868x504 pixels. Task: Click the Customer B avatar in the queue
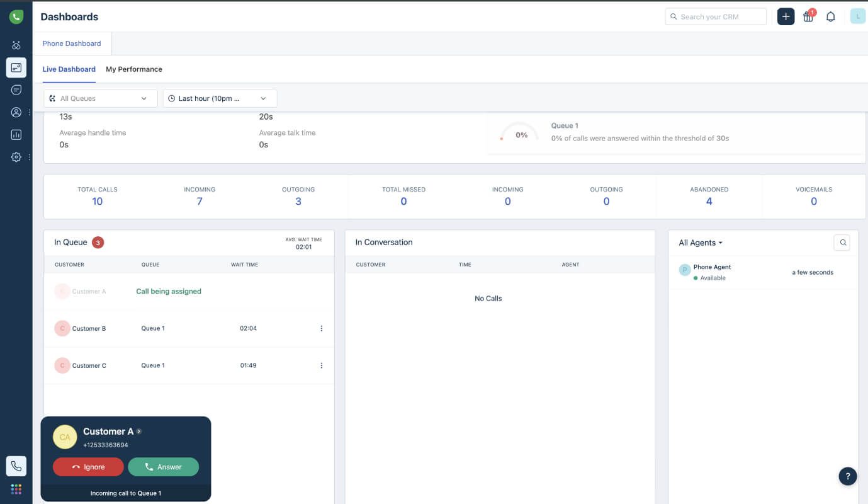pyautogui.click(x=62, y=328)
